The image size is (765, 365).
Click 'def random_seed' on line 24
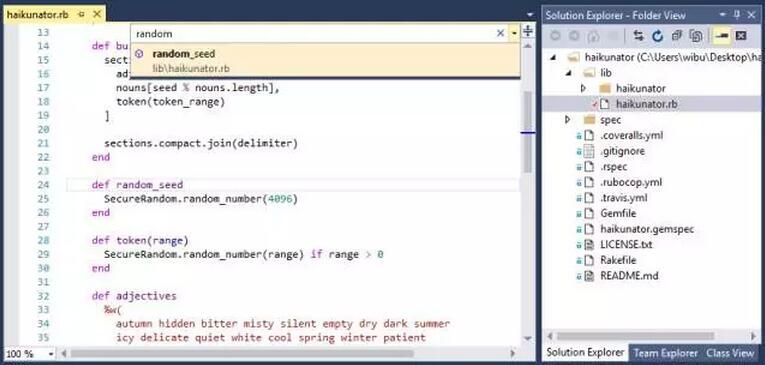137,185
